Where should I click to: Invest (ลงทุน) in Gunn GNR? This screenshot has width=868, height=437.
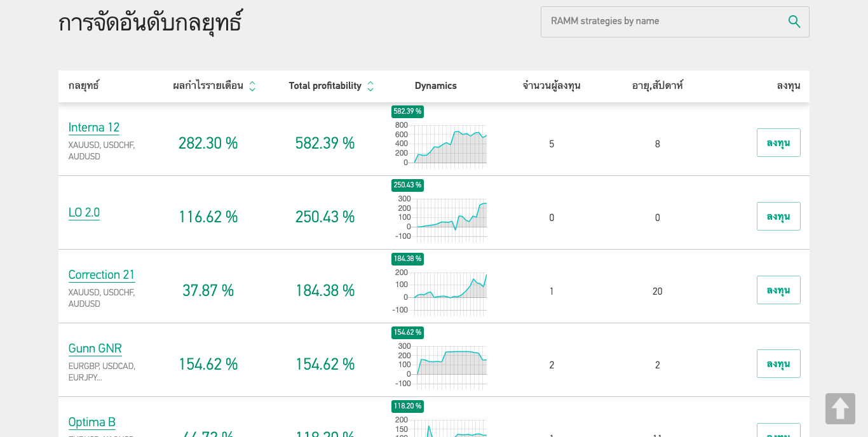(778, 363)
